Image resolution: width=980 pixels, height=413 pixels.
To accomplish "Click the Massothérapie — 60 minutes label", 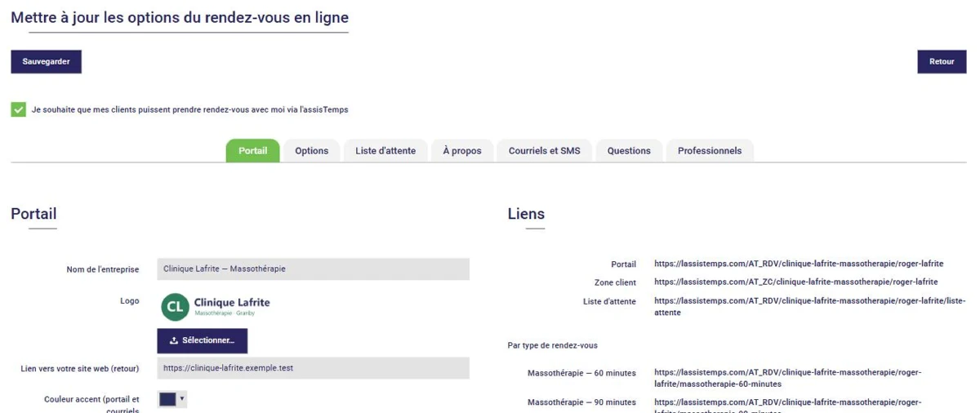I will pos(581,373).
